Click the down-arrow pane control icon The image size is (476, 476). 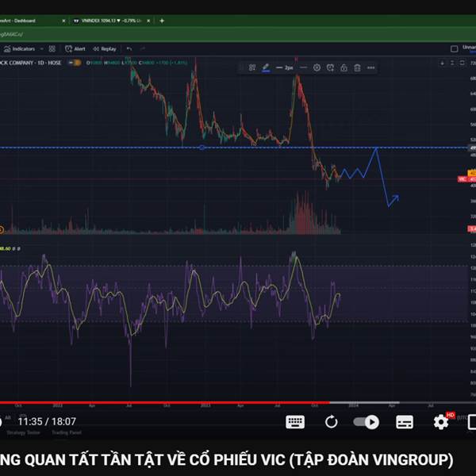(x=442, y=63)
